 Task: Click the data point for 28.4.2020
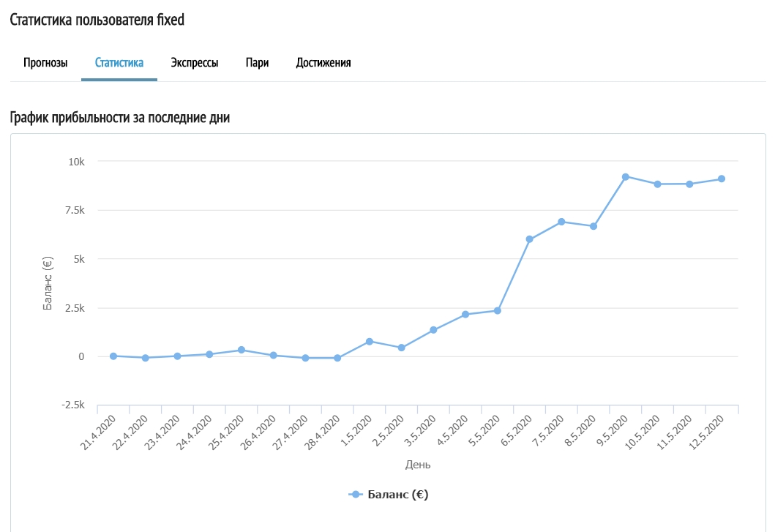click(337, 358)
